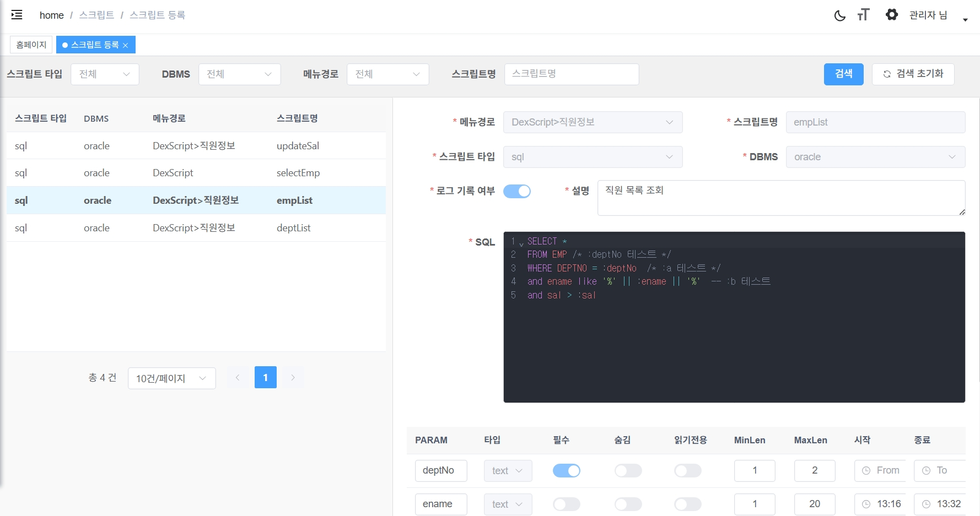This screenshot has height=516, width=980.
Task: Disable the 필수 switch for deptNo
Action: [x=566, y=471]
